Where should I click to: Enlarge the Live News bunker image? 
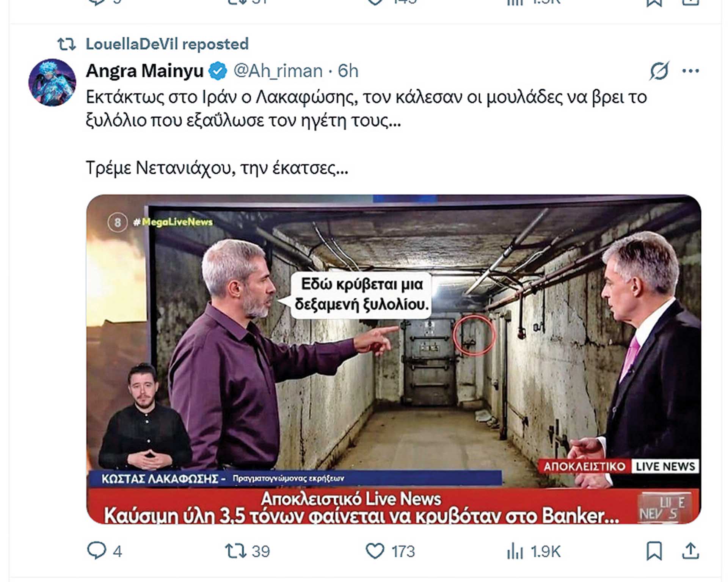(394, 359)
